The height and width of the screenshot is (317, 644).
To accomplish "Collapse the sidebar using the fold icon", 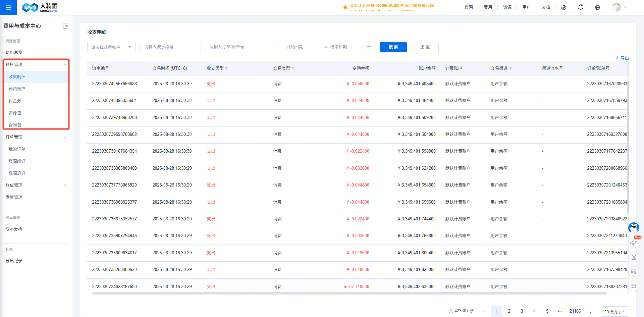I will point(65,26).
